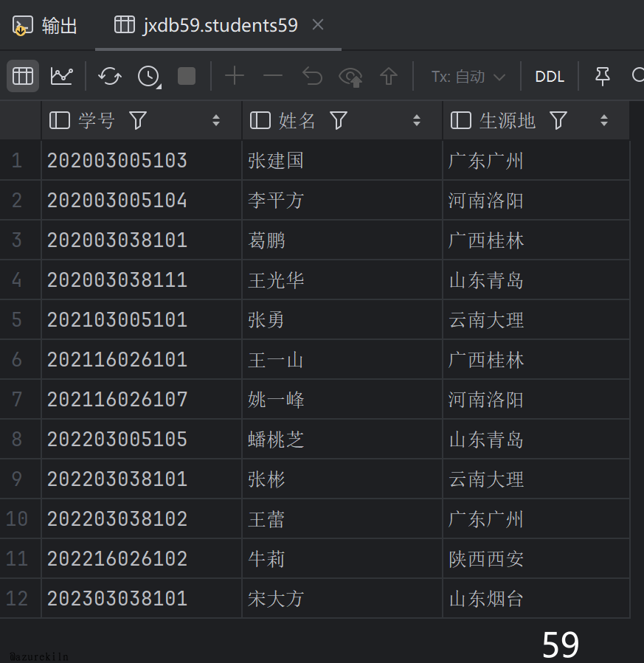Open the Tx: 自动 transaction mode dropdown
This screenshot has height=663, width=644.
coord(468,77)
